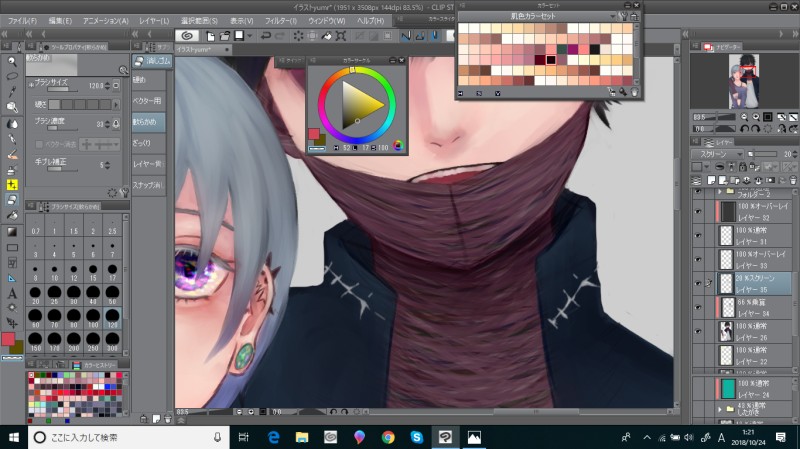Screen dimensions: 800x449
Task: Click the Fill bucket command bar icon
Action: point(326,36)
